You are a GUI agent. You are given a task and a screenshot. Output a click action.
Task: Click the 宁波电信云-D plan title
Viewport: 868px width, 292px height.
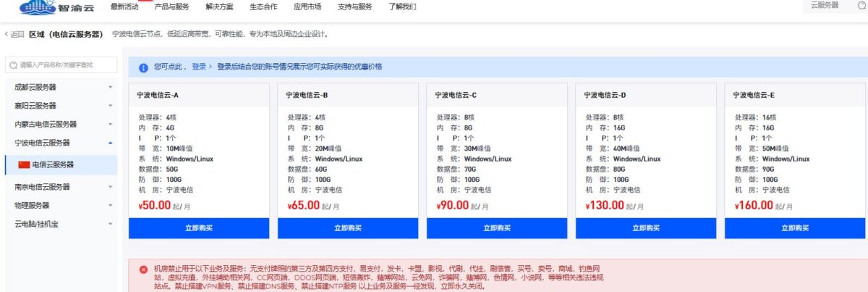click(605, 95)
